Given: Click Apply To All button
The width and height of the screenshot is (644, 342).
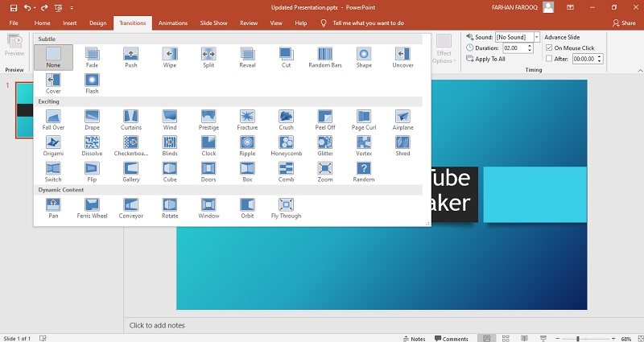Looking at the screenshot, I should point(485,59).
